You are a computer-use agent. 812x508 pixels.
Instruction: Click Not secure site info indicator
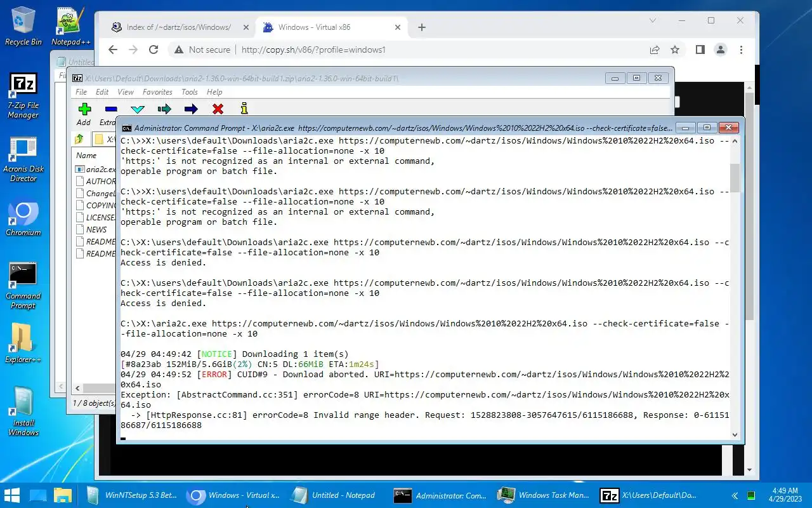pyautogui.click(x=202, y=50)
